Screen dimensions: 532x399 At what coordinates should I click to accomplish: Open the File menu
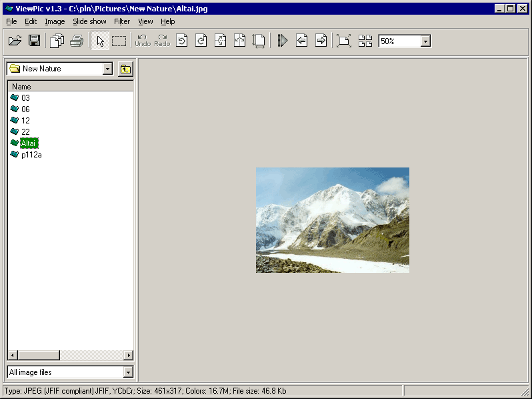pos(11,21)
